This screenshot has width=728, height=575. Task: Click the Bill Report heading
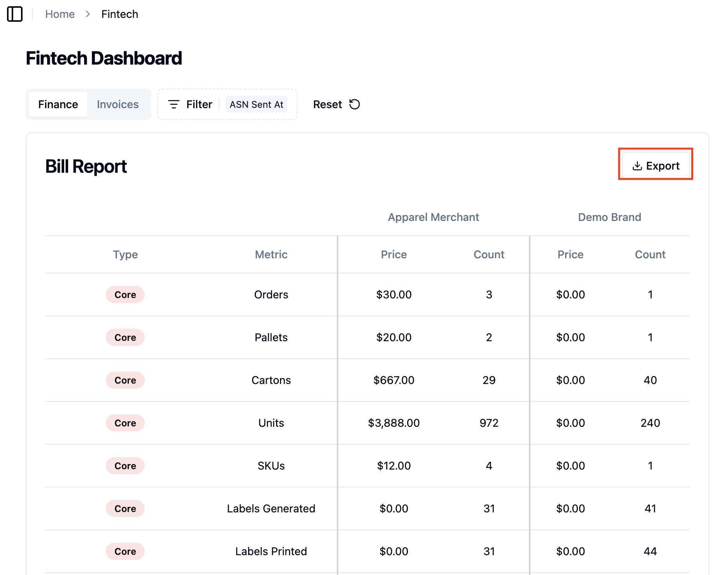click(x=86, y=167)
